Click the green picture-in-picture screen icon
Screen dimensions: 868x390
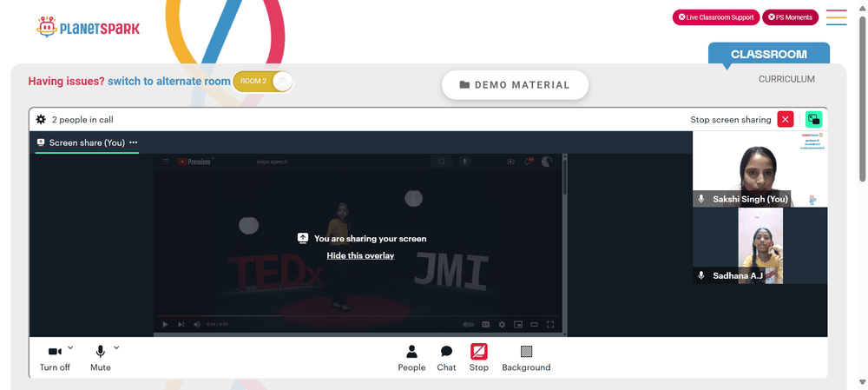click(813, 119)
